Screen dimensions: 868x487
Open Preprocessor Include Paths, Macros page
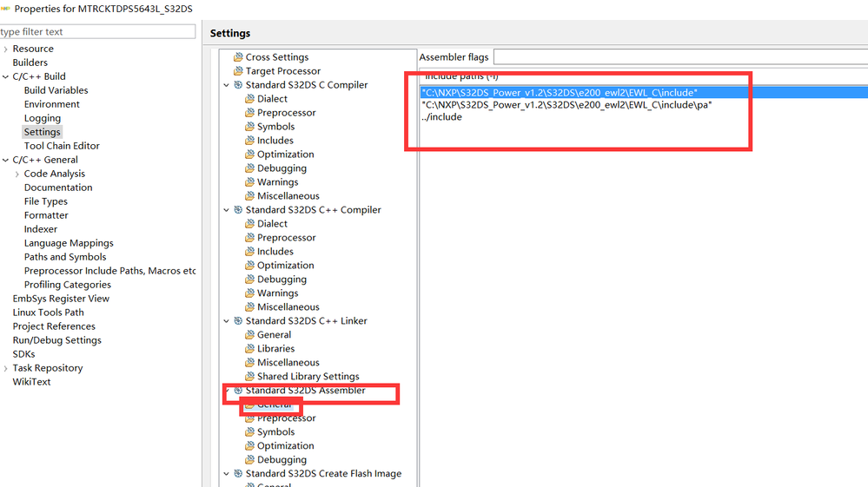(x=109, y=271)
